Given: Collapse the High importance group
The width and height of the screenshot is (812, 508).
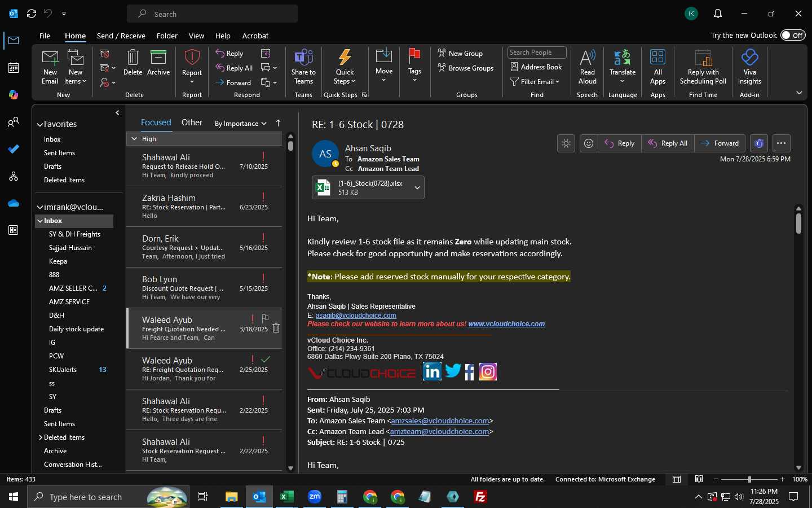Looking at the screenshot, I should pyautogui.click(x=134, y=139).
